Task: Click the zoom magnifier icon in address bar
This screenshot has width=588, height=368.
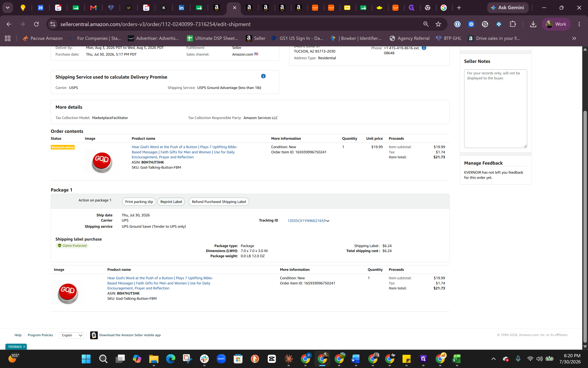Action: (x=426, y=24)
